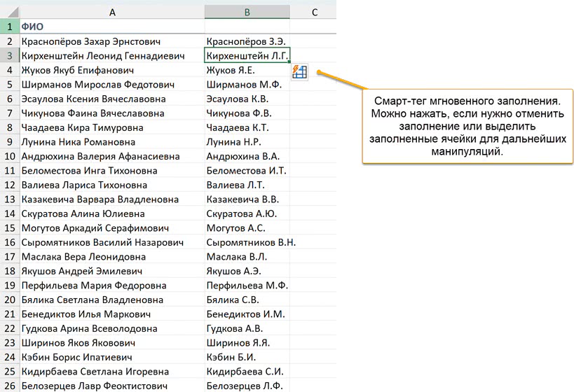Select cell Краснопёров Захар Эрнстович
574x392 pixels.
click(x=112, y=41)
